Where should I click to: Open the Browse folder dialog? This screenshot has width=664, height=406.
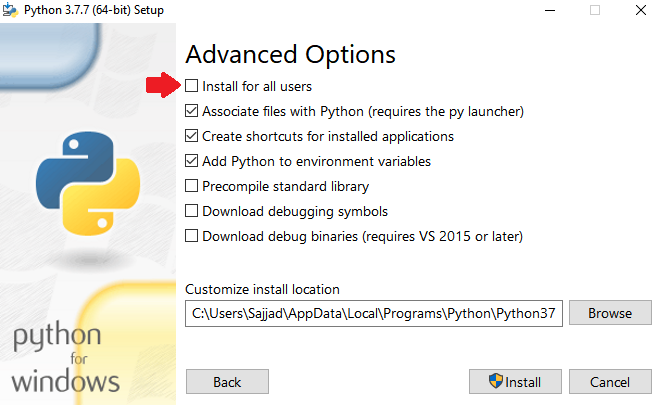click(x=610, y=313)
